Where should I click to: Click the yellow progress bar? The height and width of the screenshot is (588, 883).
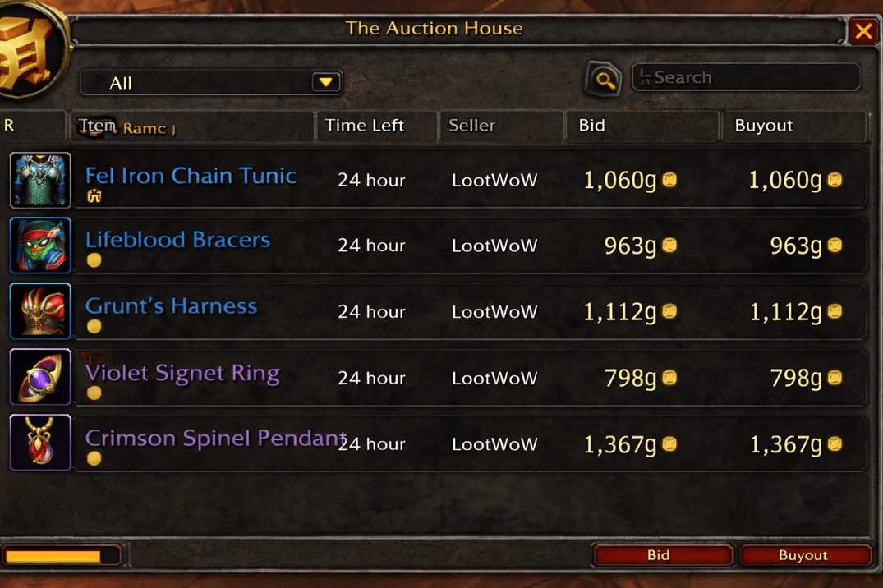point(53,556)
